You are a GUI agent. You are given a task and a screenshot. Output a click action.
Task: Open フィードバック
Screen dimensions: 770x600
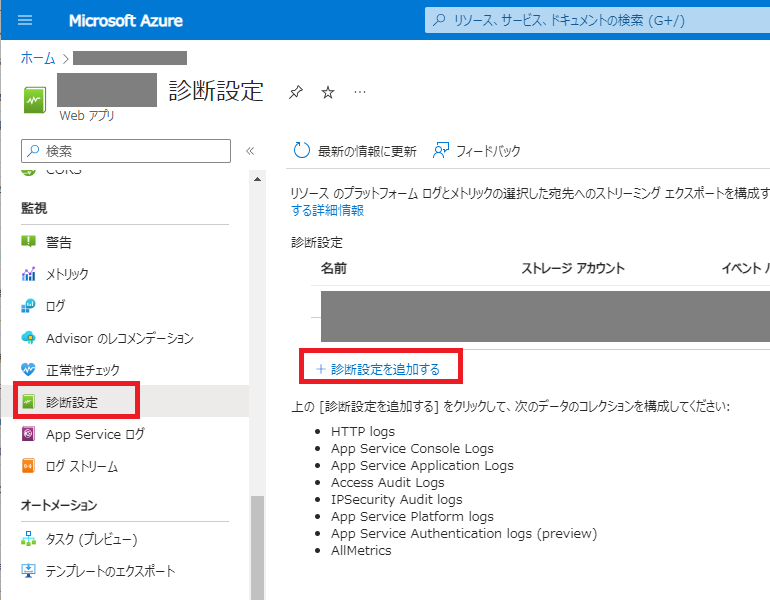[488, 151]
